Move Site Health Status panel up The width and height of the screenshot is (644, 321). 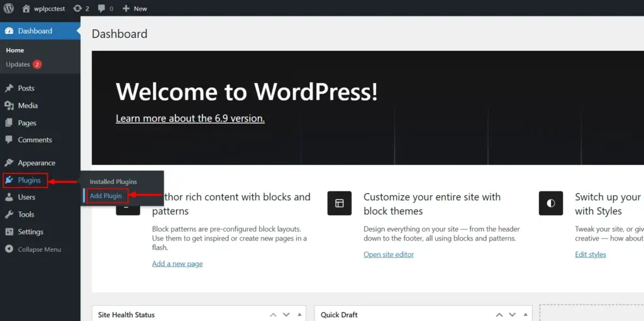coord(273,315)
